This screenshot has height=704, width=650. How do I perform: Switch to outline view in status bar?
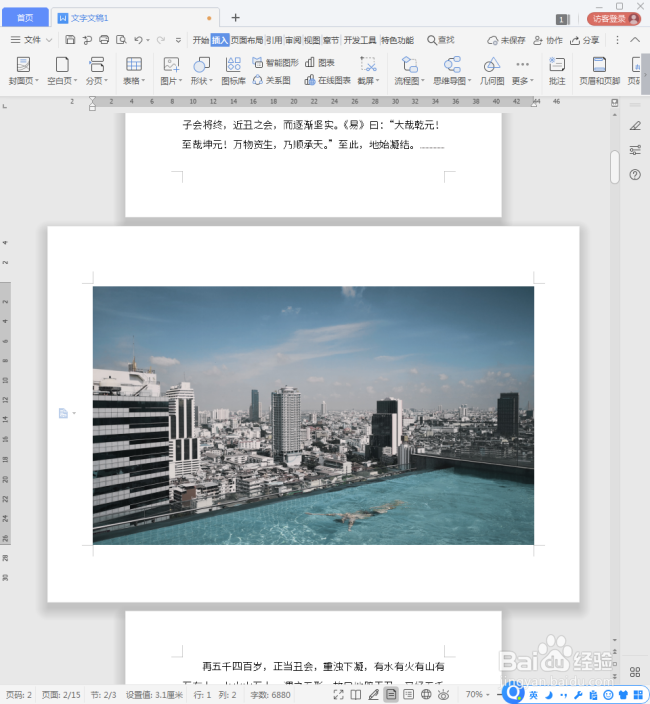pyautogui.click(x=408, y=695)
